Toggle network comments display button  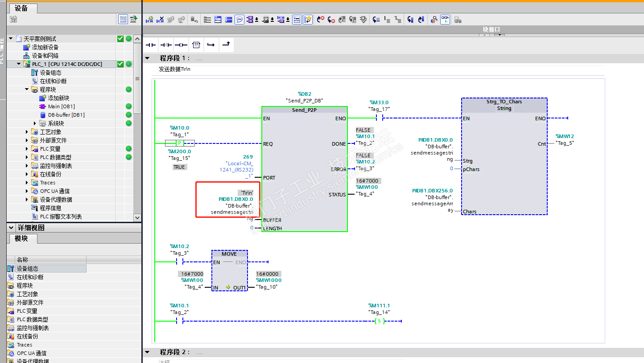tap(239, 20)
